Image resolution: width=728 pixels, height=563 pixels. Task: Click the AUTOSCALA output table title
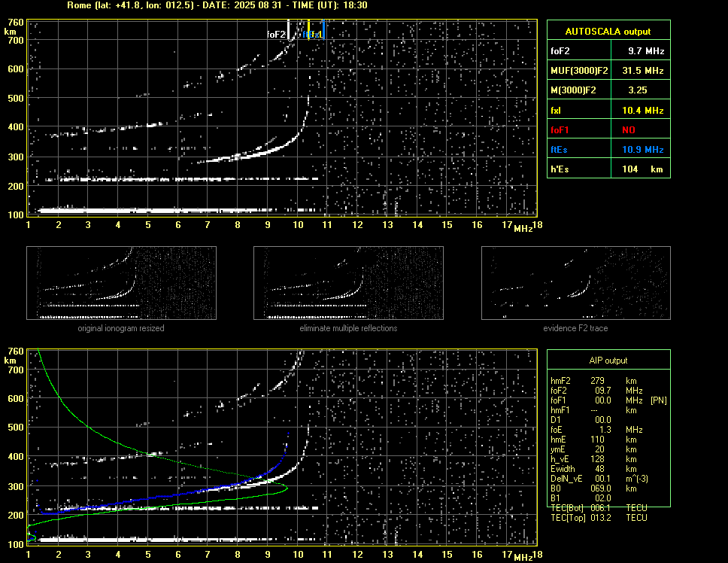click(608, 32)
